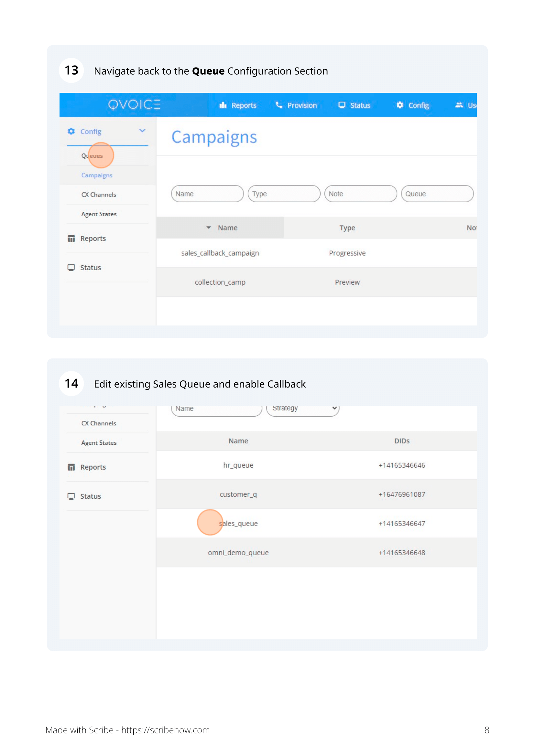Screen dimensions: 535x756
Task: Open Reports in Campaigns page sidebar
Action: [93, 239]
